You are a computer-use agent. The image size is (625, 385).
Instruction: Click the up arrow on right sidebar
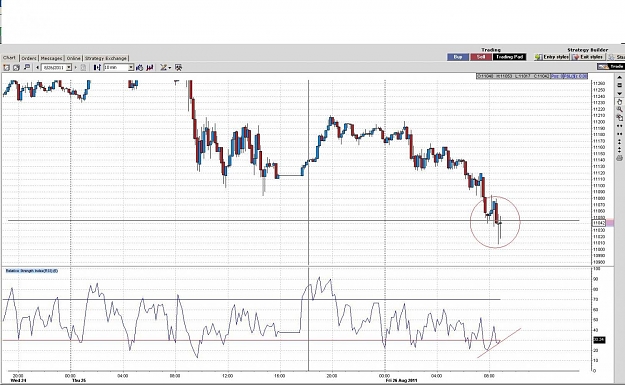tap(619, 77)
